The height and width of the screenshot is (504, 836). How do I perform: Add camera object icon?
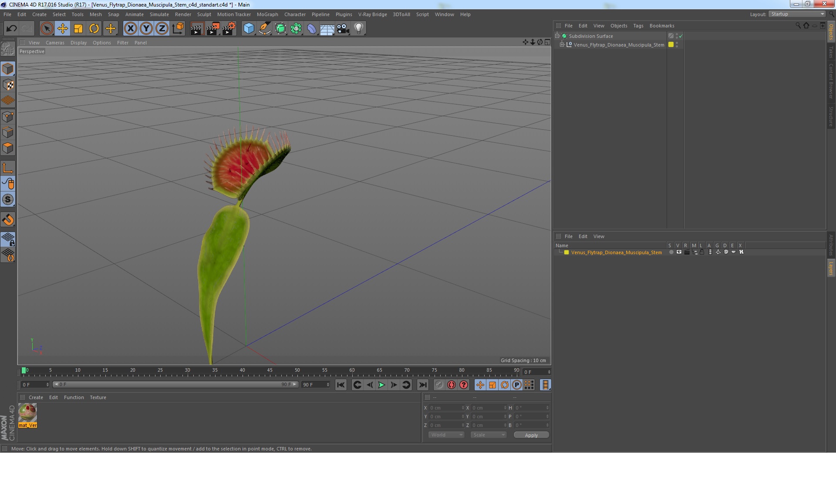343,29
